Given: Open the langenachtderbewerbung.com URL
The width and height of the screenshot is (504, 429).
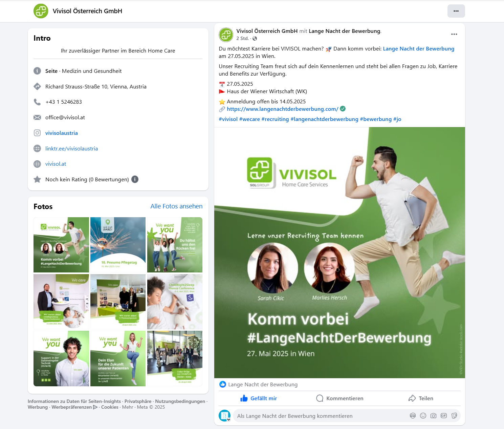Looking at the screenshot, I should [x=282, y=109].
